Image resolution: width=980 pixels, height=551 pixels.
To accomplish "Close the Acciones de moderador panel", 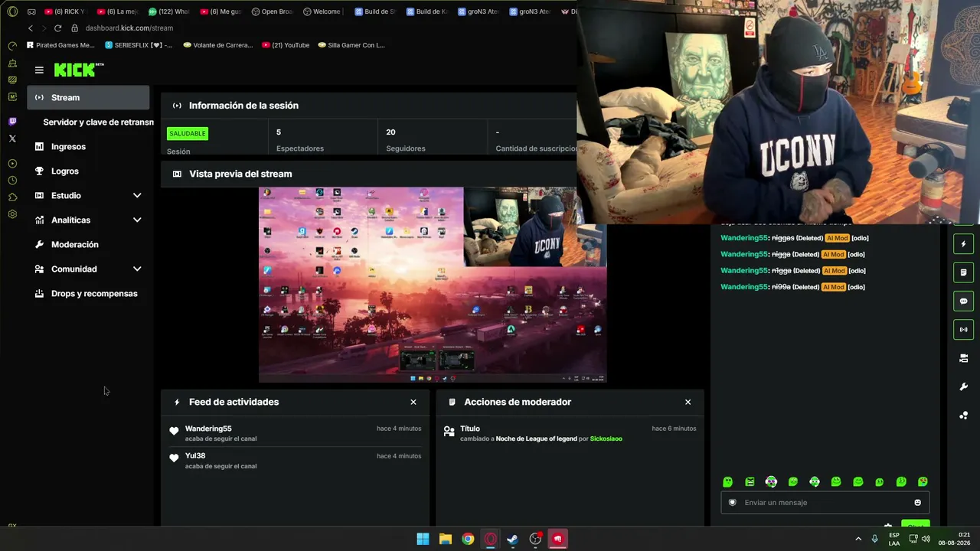I will [688, 402].
